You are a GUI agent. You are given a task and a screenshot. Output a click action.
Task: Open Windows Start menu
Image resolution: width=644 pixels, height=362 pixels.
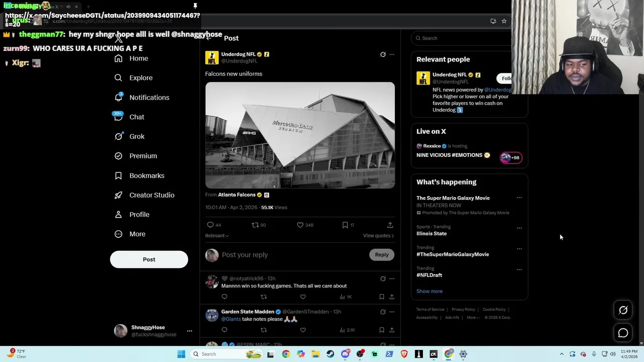pos(181,354)
